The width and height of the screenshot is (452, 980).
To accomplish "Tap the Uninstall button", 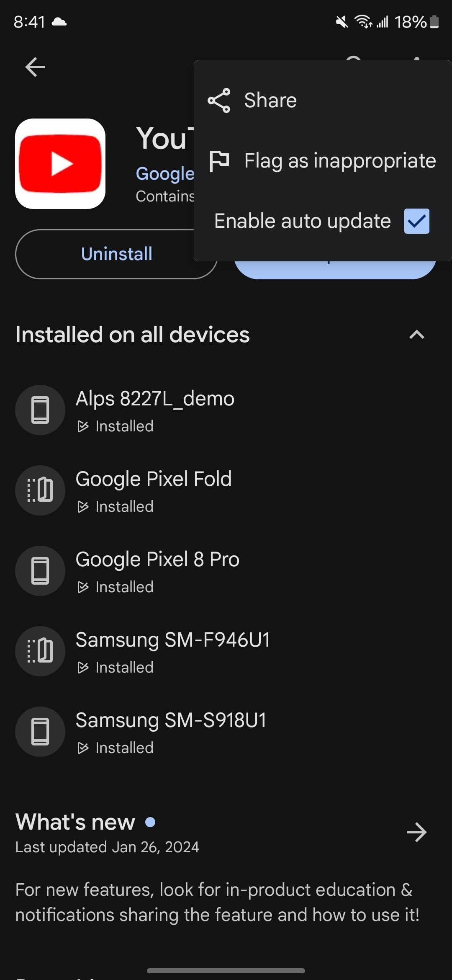I will [x=116, y=254].
